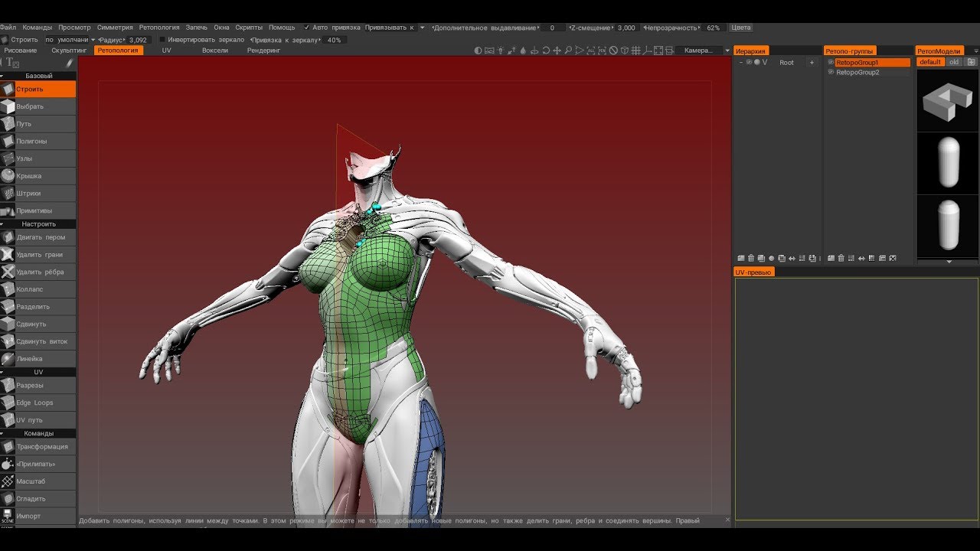Viewport: 980px width, 551px height.
Task: Pick the Сдвинуть slide tool
Action: 38,324
